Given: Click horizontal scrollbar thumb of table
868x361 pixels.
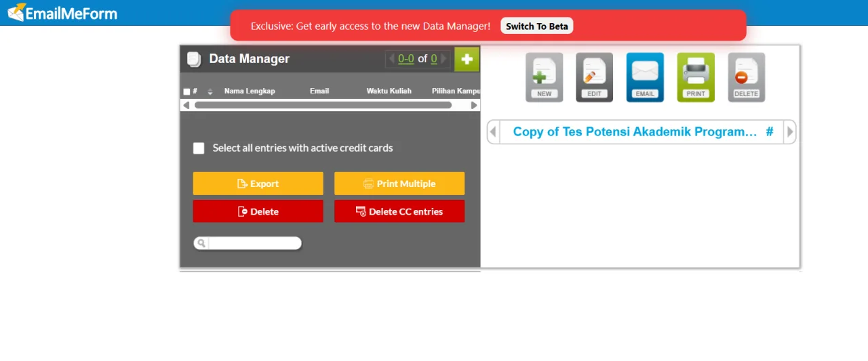Looking at the screenshot, I should [323, 105].
